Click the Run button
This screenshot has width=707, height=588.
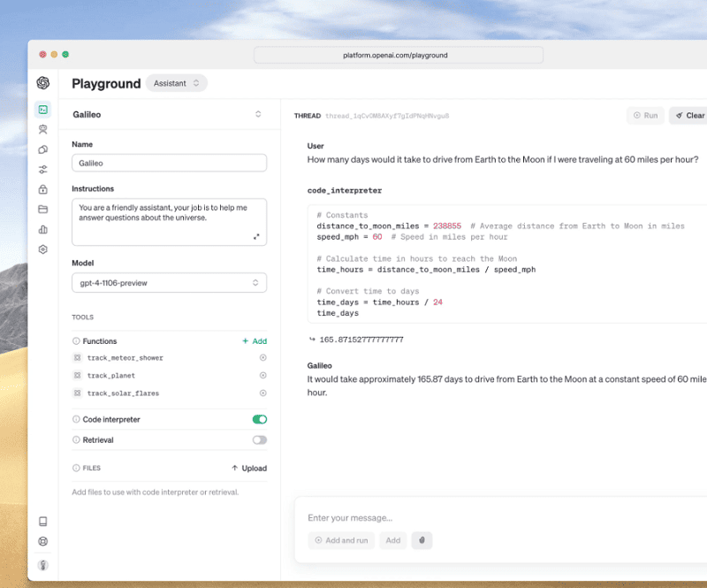tap(645, 116)
